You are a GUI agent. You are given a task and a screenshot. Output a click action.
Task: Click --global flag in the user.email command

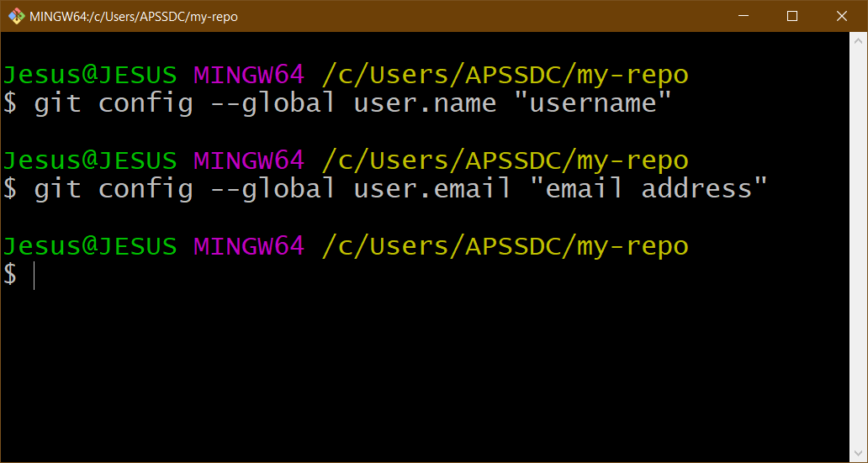click(273, 188)
